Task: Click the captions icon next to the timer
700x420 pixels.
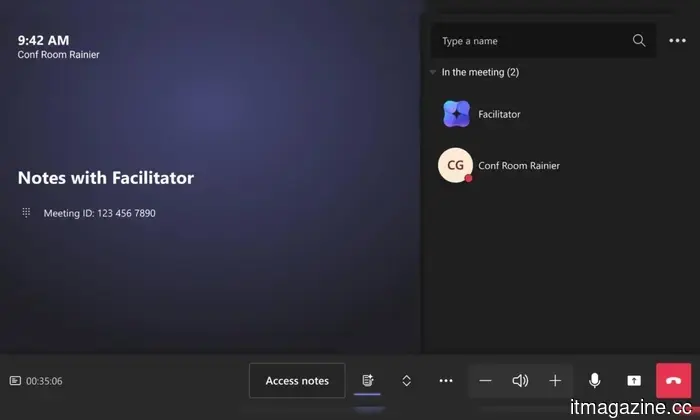Action: [15, 381]
